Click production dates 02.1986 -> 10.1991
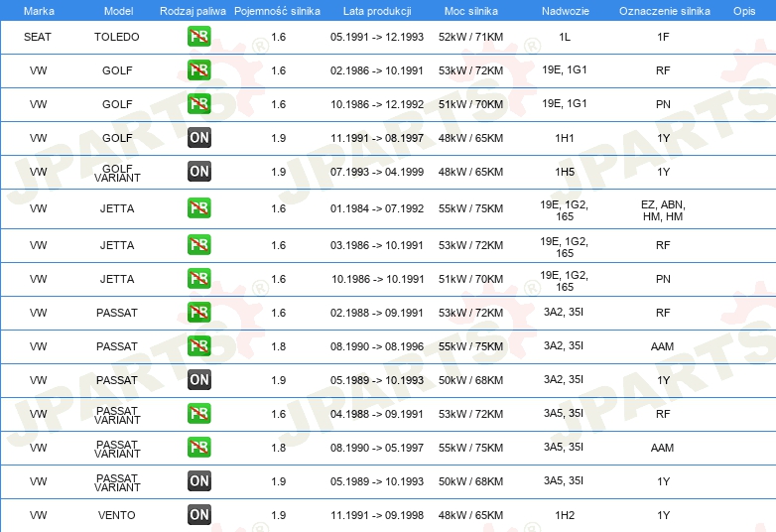Screen dimensions: 776x532 pyautogui.click(x=377, y=70)
